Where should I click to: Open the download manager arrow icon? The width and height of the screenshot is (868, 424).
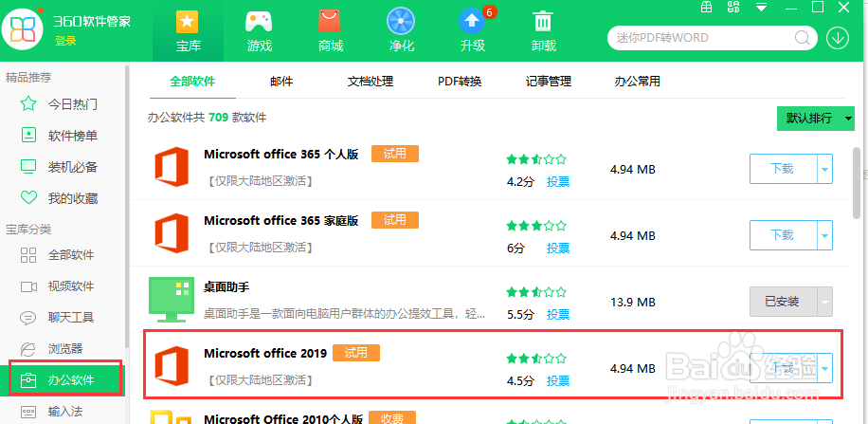tap(838, 38)
